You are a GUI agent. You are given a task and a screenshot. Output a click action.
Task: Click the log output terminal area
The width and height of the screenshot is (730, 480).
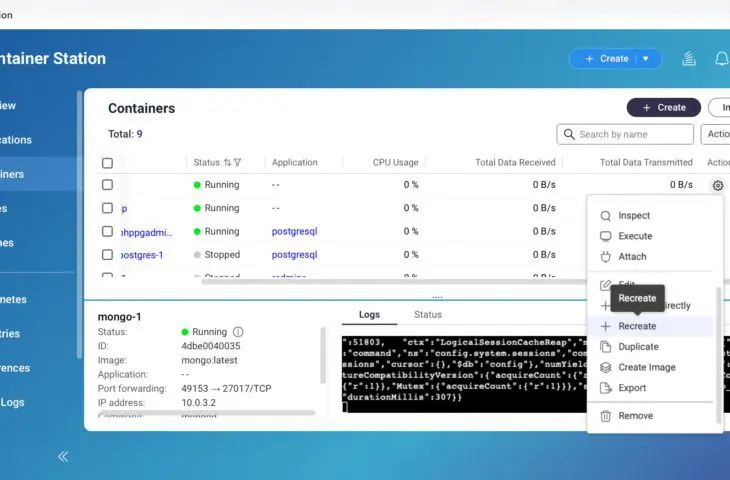point(464,374)
